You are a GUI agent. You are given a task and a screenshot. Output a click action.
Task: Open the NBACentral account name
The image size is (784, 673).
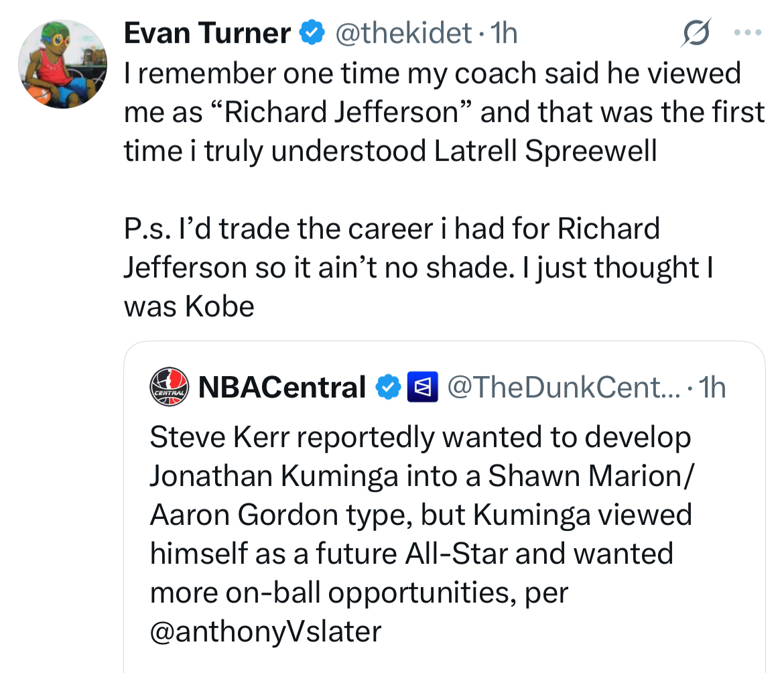pyautogui.click(x=281, y=387)
